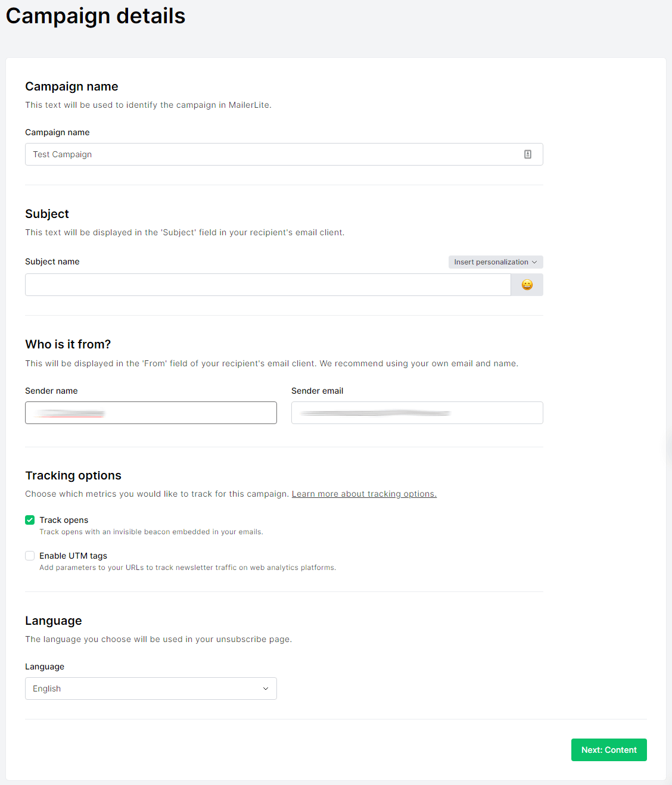Click the autofill icon in Campaign name field
This screenshot has width=672, height=785.
[x=528, y=154]
